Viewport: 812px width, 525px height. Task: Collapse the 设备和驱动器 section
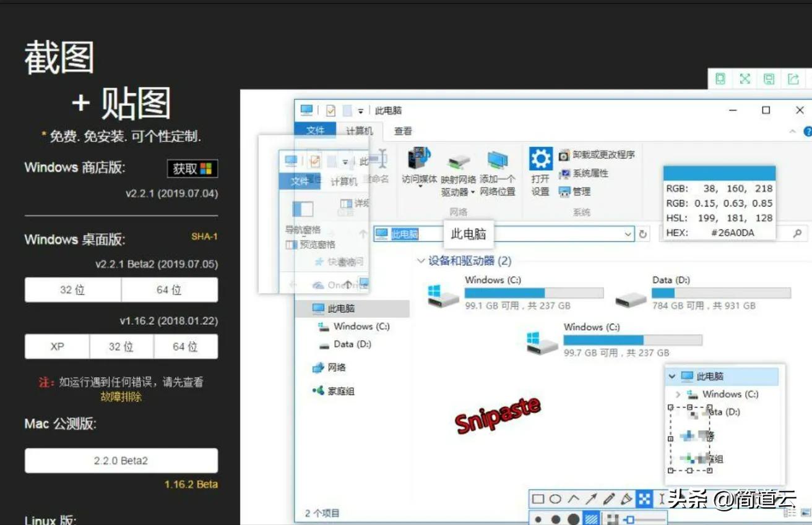(x=421, y=260)
